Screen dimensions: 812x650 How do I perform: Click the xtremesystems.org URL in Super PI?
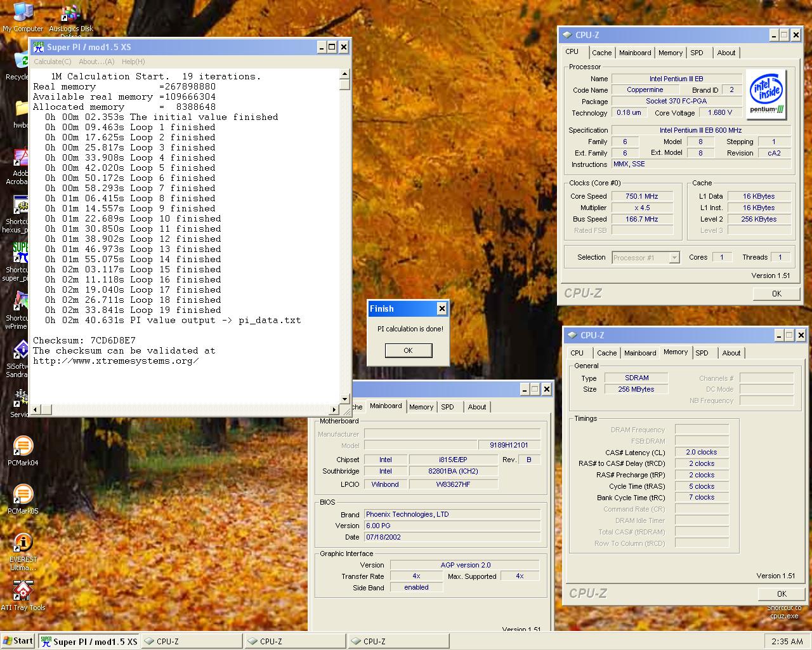click(116, 361)
